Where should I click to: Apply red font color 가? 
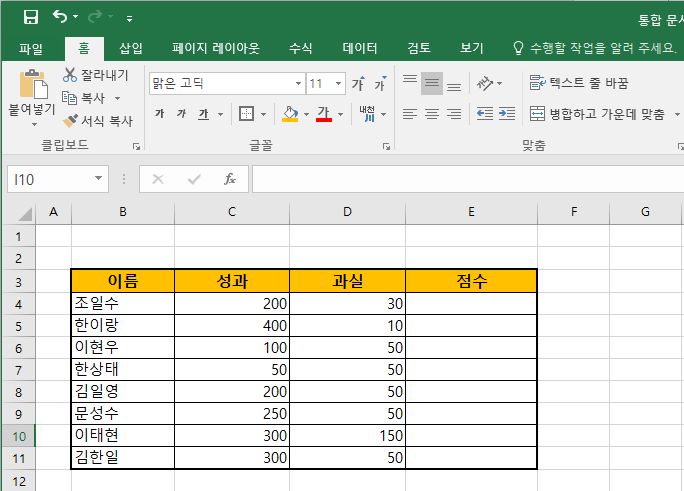(x=324, y=114)
